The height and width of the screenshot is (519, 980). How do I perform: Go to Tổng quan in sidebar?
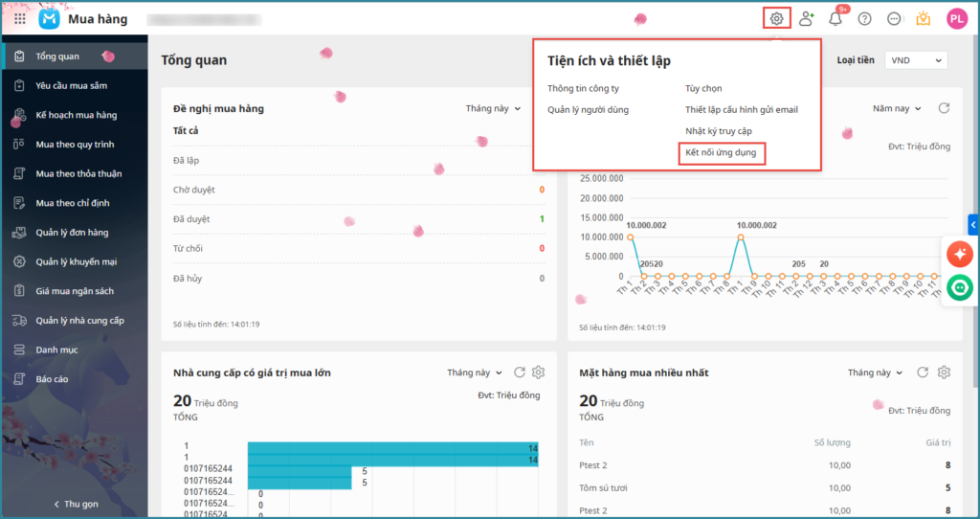(x=75, y=56)
